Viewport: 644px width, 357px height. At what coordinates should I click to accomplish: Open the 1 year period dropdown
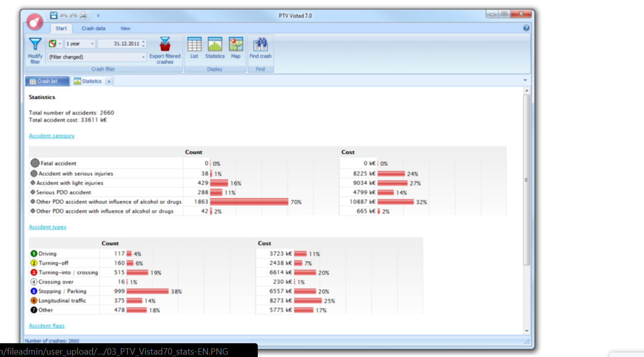(x=80, y=44)
